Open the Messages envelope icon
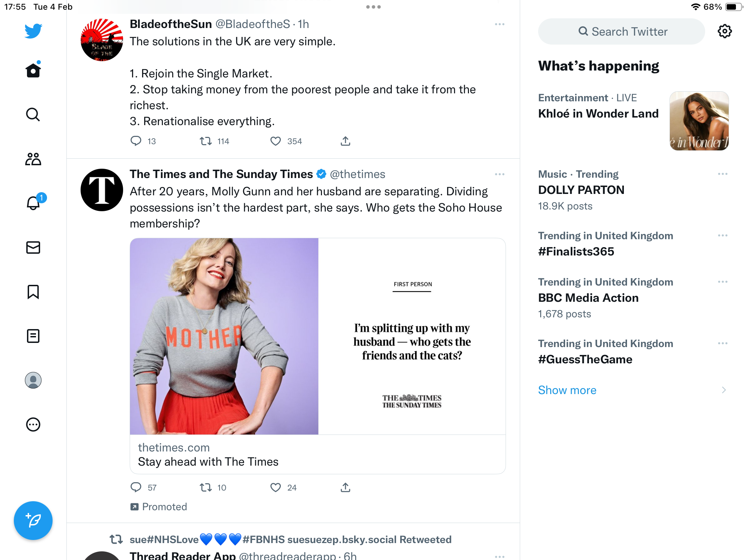The image size is (747, 560). [x=33, y=248]
